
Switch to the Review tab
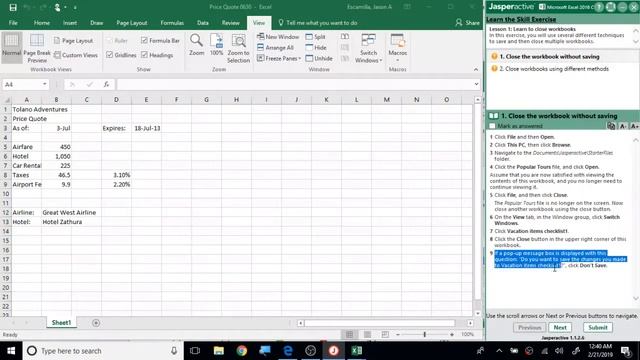click(231, 23)
